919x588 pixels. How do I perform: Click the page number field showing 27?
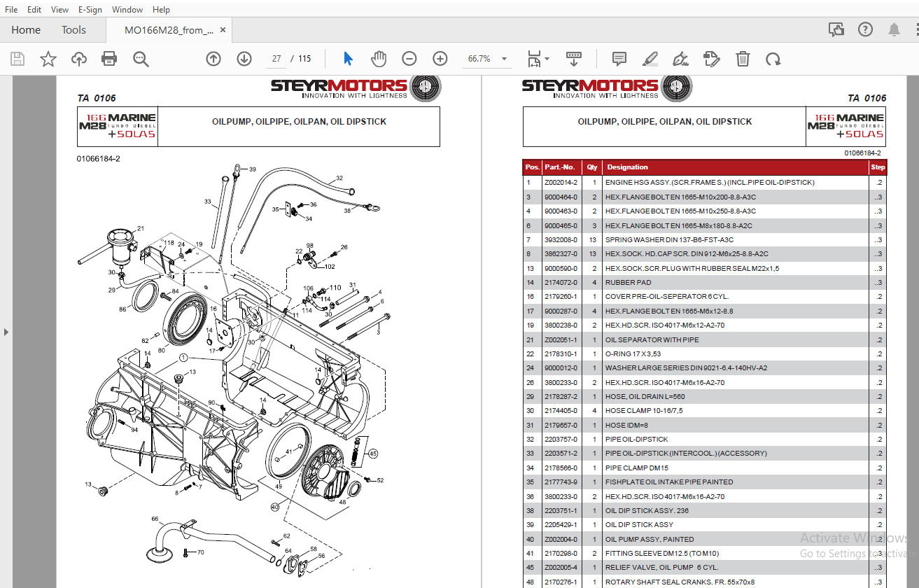click(x=276, y=59)
